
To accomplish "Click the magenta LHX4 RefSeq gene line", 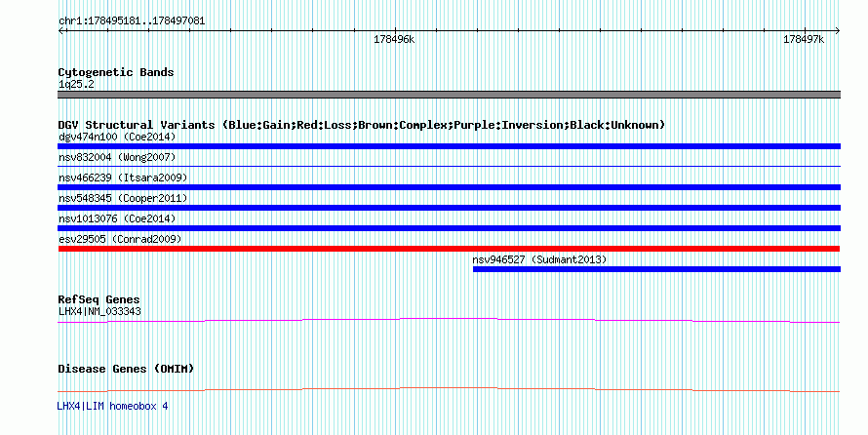I will pyautogui.click(x=449, y=321).
